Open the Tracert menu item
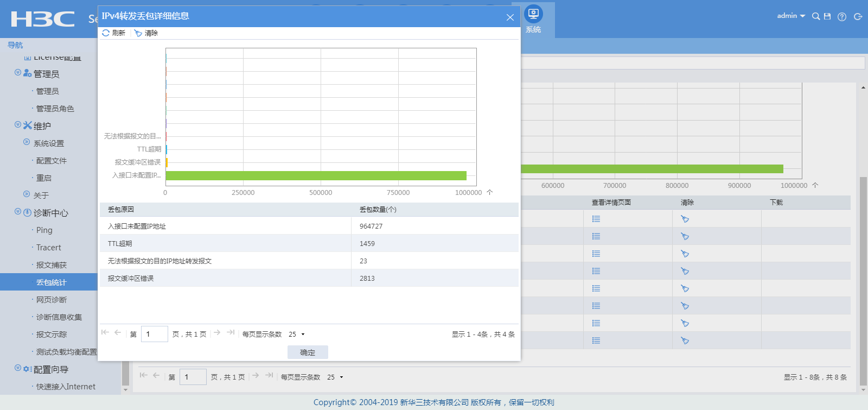This screenshot has width=868, height=410. pos(48,248)
